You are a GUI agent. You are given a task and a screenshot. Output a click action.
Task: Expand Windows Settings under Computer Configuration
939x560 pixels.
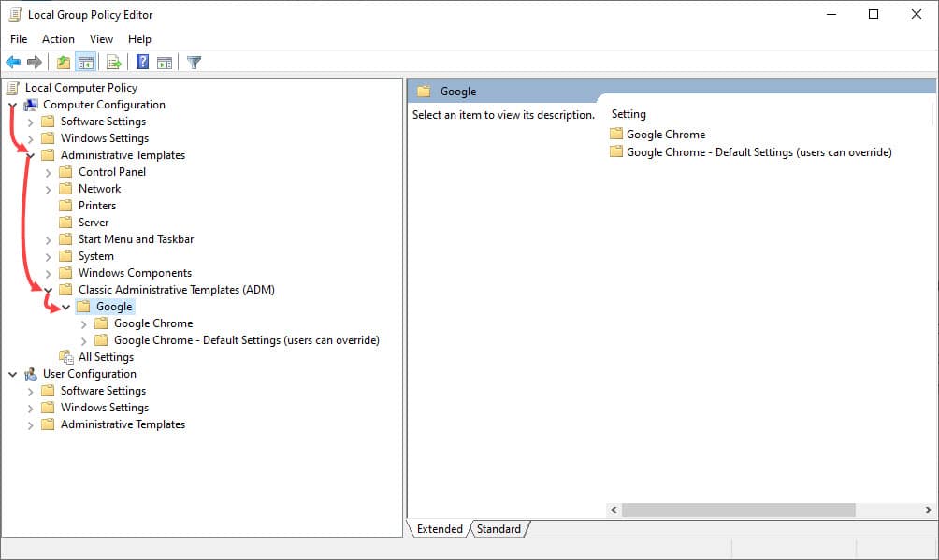(31, 139)
